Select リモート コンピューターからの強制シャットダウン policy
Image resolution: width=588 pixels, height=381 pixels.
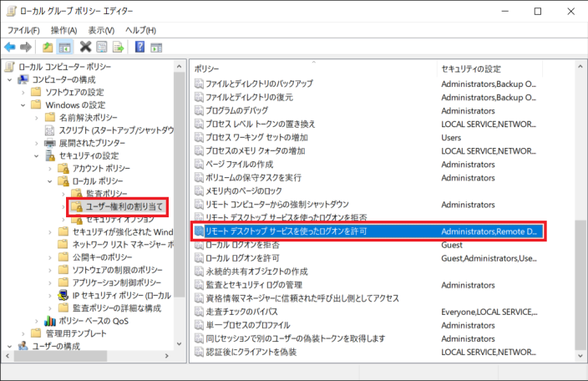click(277, 205)
